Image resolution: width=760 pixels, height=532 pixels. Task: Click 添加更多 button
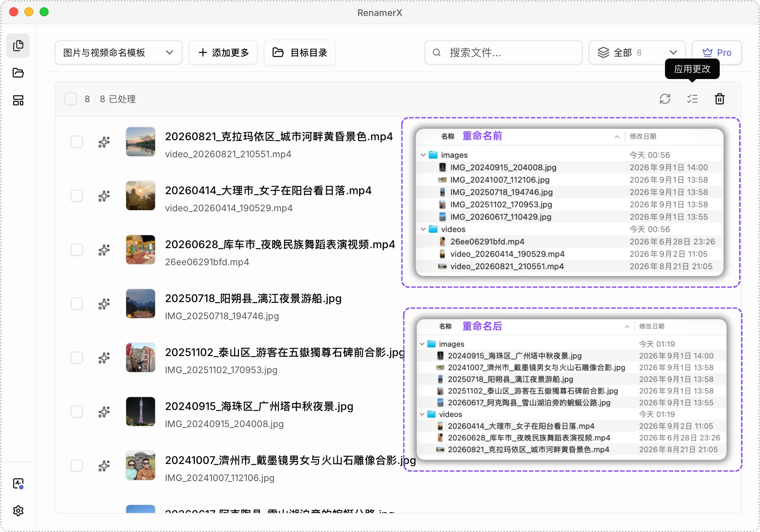click(x=223, y=52)
